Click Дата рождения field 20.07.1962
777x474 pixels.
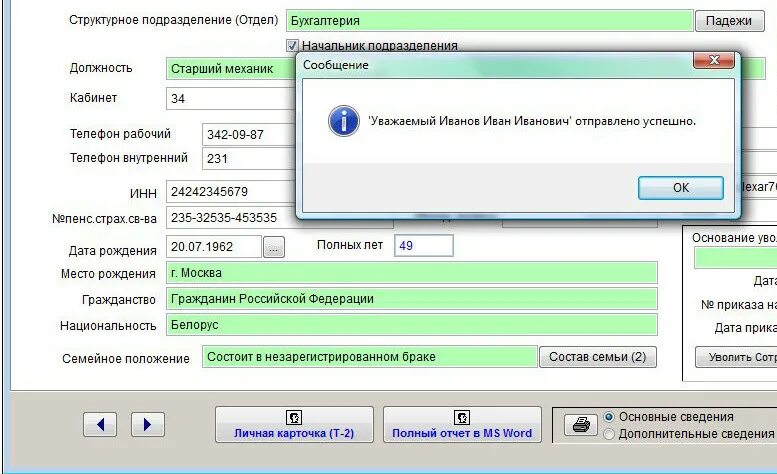click(214, 247)
